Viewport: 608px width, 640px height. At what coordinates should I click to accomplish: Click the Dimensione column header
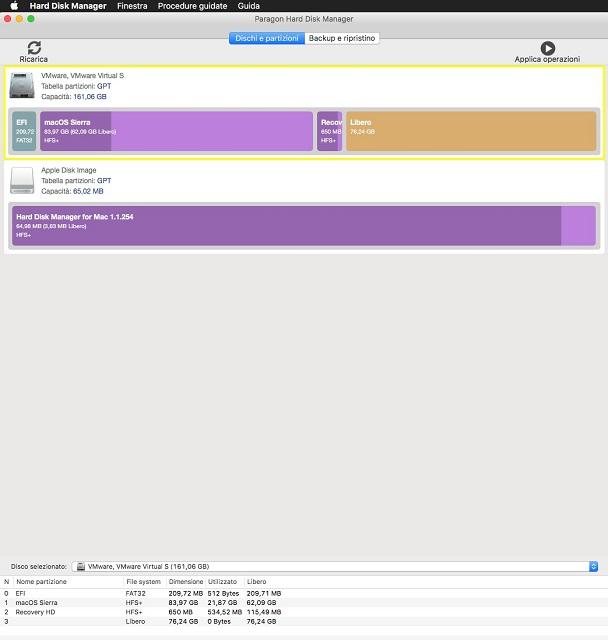coord(186,582)
